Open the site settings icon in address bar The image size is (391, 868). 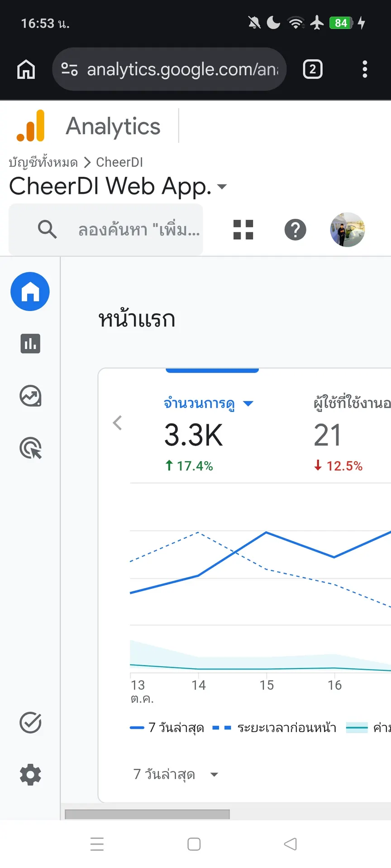tap(69, 69)
